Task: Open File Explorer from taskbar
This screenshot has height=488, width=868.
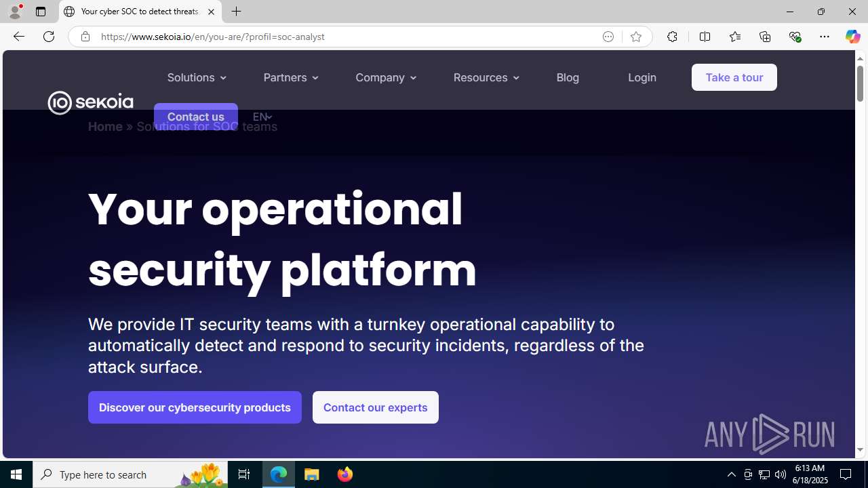Action: [x=312, y=474]
